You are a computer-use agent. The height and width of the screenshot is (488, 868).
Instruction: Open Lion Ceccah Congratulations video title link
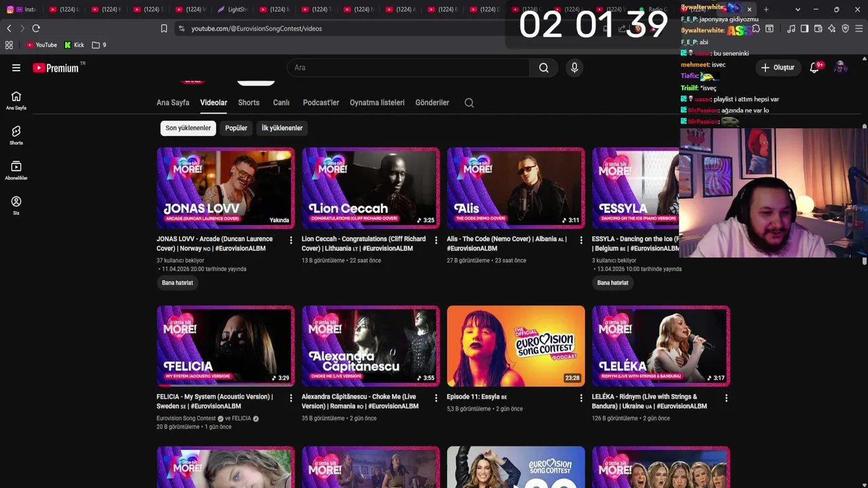363,244
